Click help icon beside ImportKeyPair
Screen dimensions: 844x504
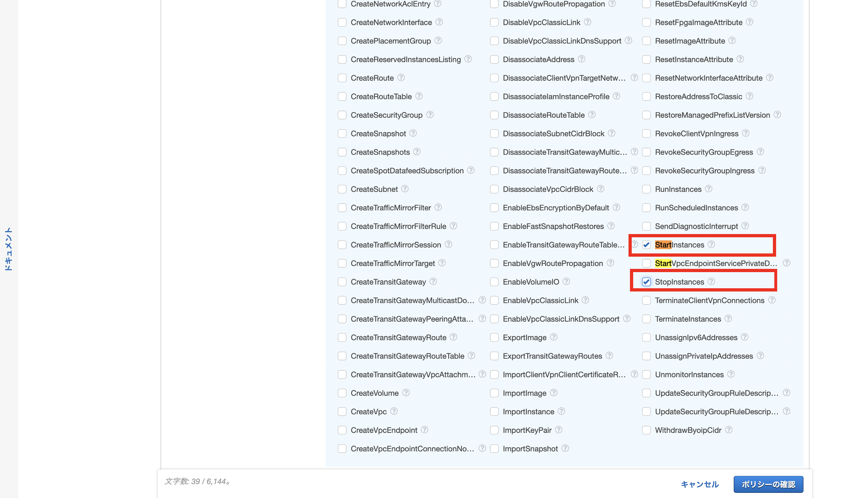tap(558, 430)
